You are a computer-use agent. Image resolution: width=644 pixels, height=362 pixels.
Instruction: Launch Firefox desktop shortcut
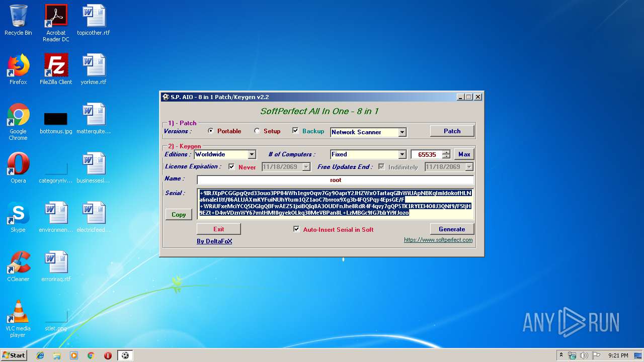[x=18, y=69]
